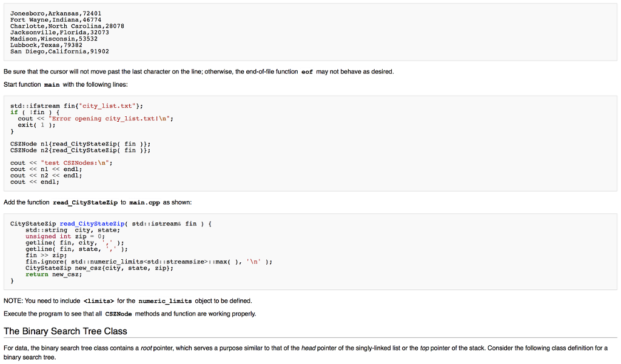Image resolution: width=621 pixels, height=364 pixels.
Task: Click the italic word "top"
Action: pyautogui.click(x=425, y=348)
